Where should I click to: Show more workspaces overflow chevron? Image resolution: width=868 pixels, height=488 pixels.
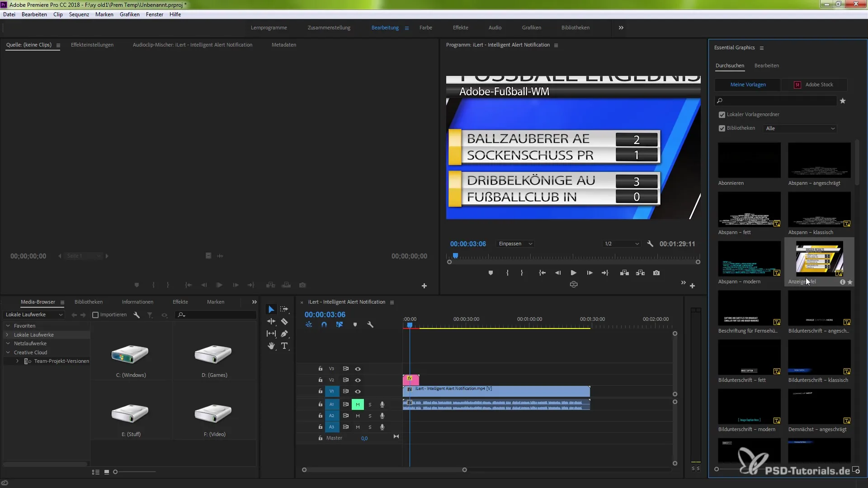click(x=621, y=28)
